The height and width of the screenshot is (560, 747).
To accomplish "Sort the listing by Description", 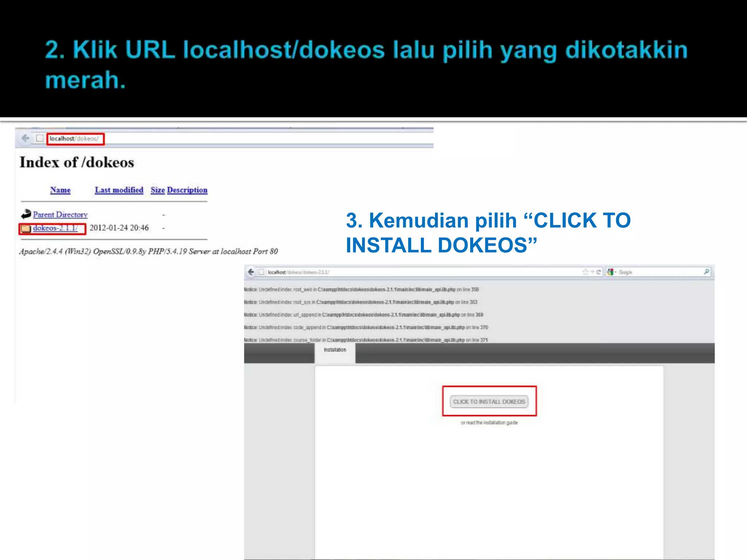I will [187, 190].
